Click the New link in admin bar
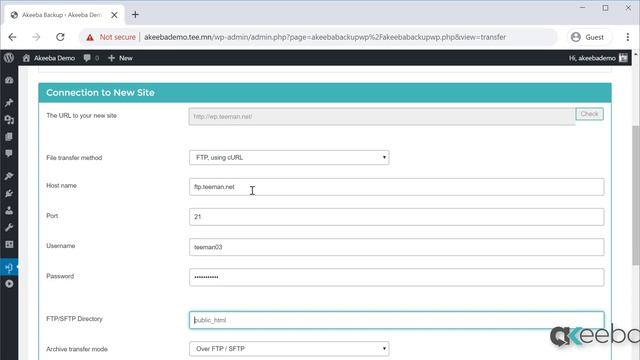The image size is (640, 360). [126, 58]
